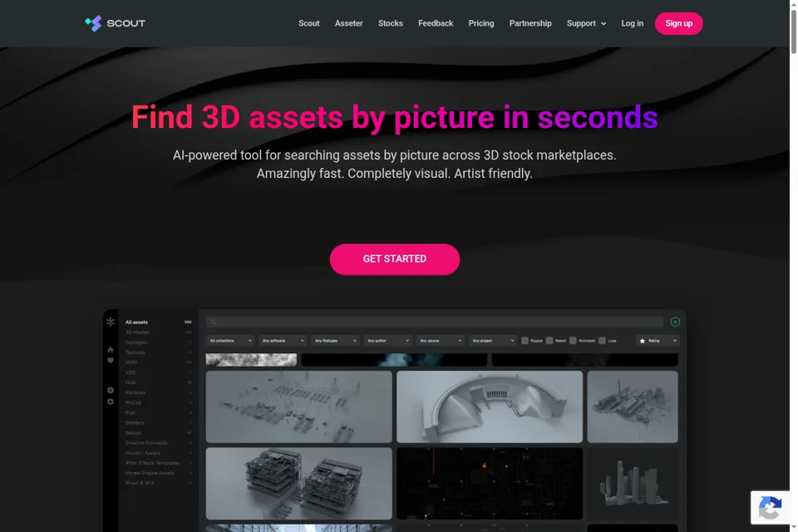
Task: Enable the Loop checkbox
Action: (602, 341)
